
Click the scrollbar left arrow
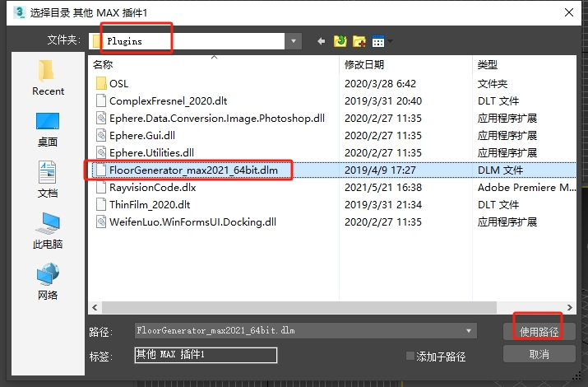[x=95, y=307]
